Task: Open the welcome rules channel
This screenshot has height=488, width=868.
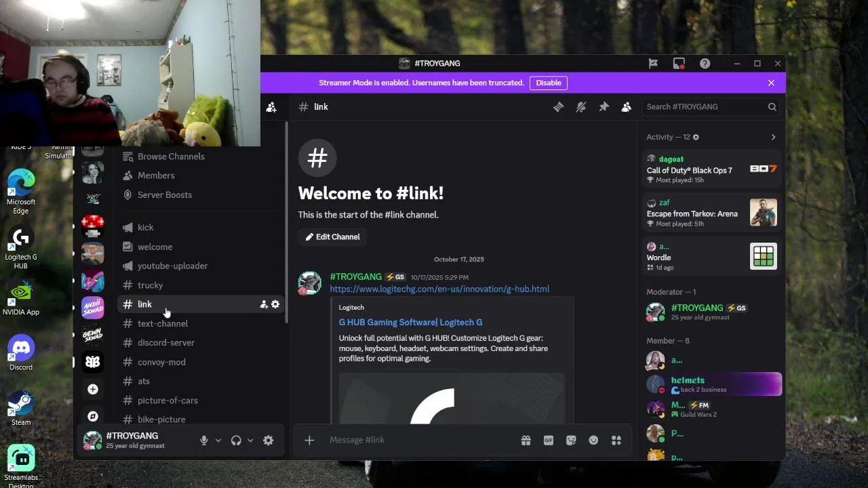Action: 201,247
